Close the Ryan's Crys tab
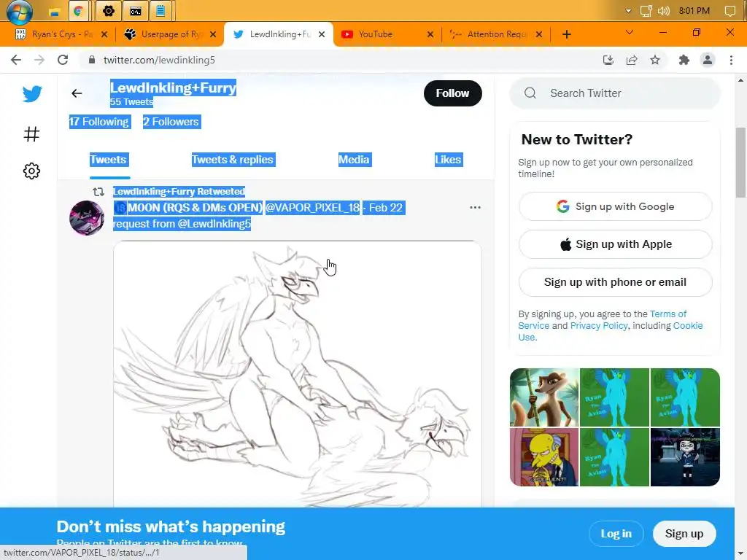The width and height of the screenshot is (747, 560). (104, 34)
